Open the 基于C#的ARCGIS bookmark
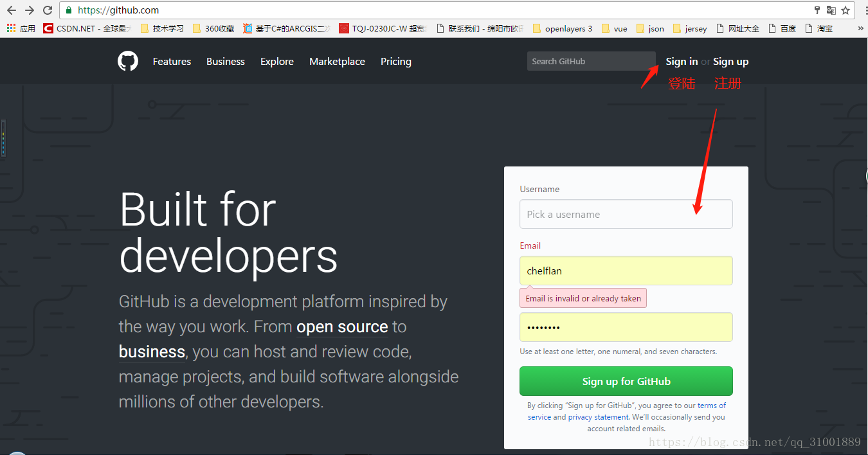The image size is (868, 455). [287, 28]
